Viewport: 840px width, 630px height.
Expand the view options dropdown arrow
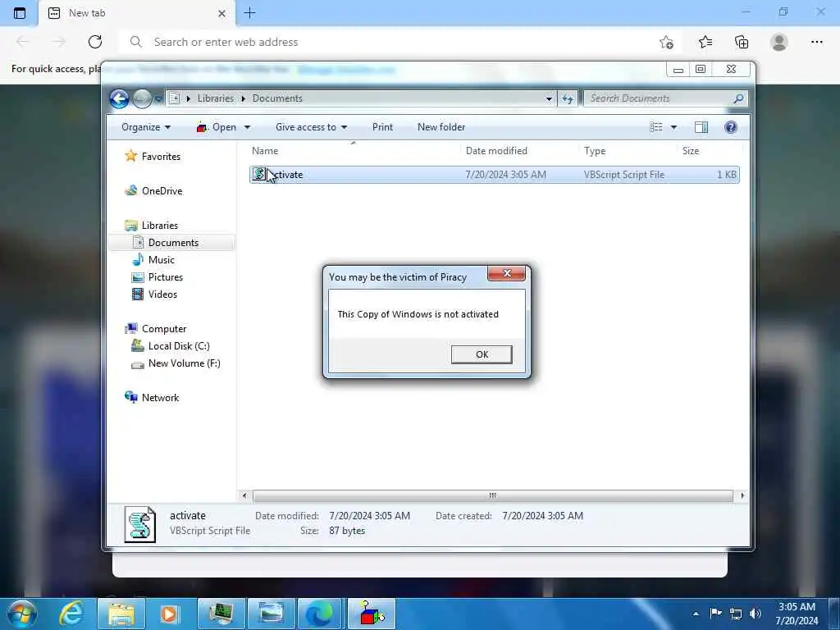pyautogui.click(x=674, y=127)
